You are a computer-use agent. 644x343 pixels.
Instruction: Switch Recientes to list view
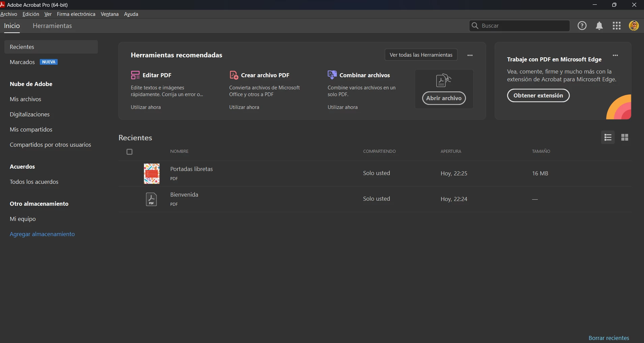pyautogui.click(x=608, y=137)
